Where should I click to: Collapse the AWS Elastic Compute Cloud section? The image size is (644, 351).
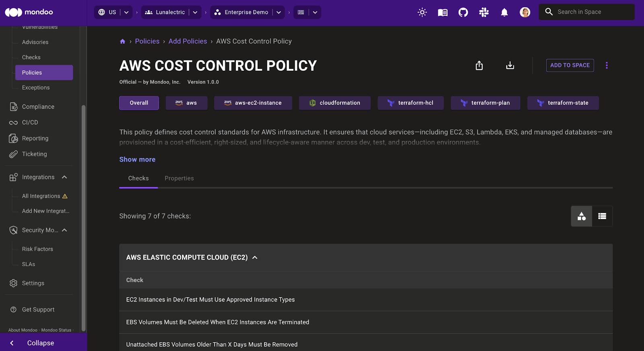pos(255,258)
